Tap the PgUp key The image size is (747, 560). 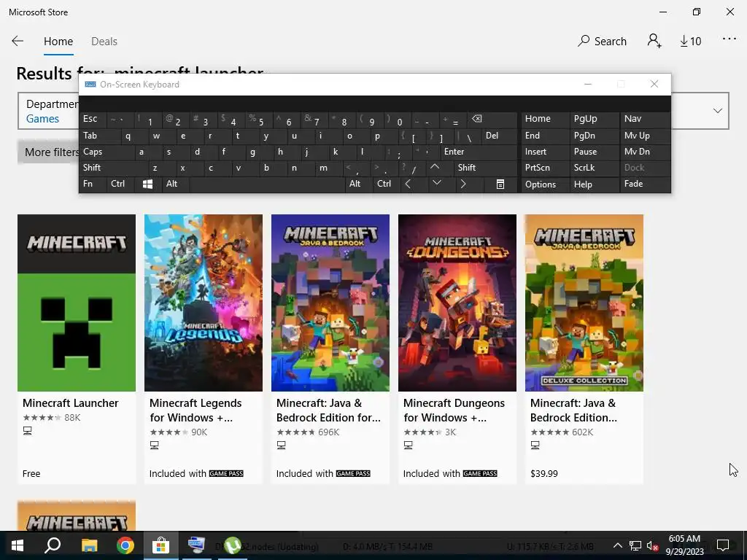594,119
